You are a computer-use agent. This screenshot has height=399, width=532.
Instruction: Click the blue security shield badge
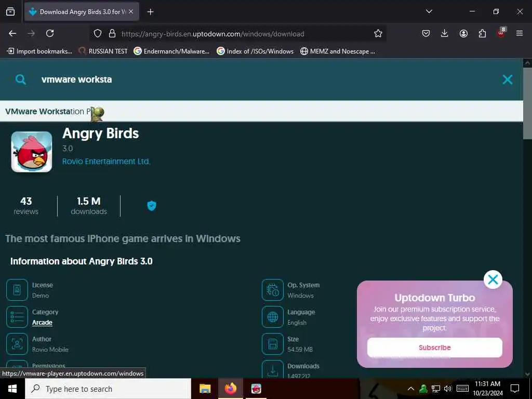point(152,206)
